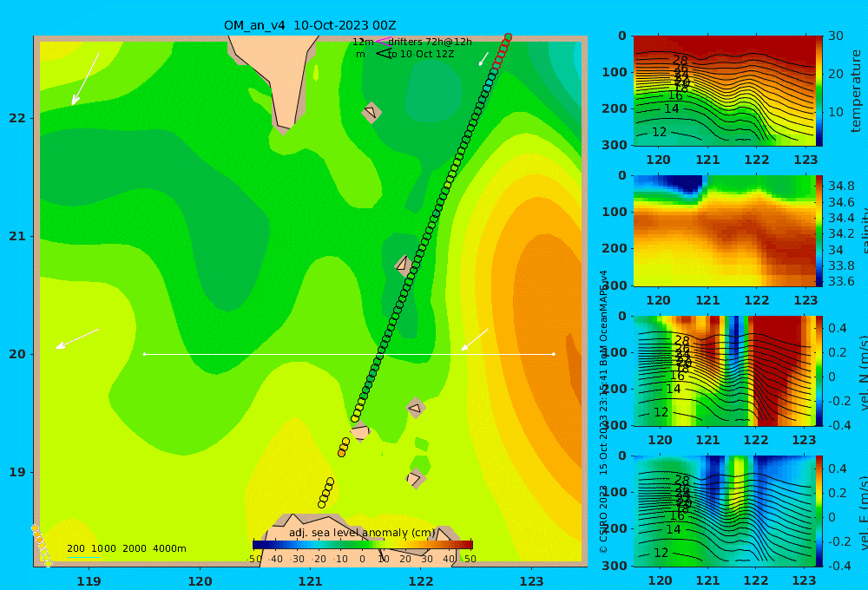Click the island marker near 20.8N 121.8E

tap(404, 265)
